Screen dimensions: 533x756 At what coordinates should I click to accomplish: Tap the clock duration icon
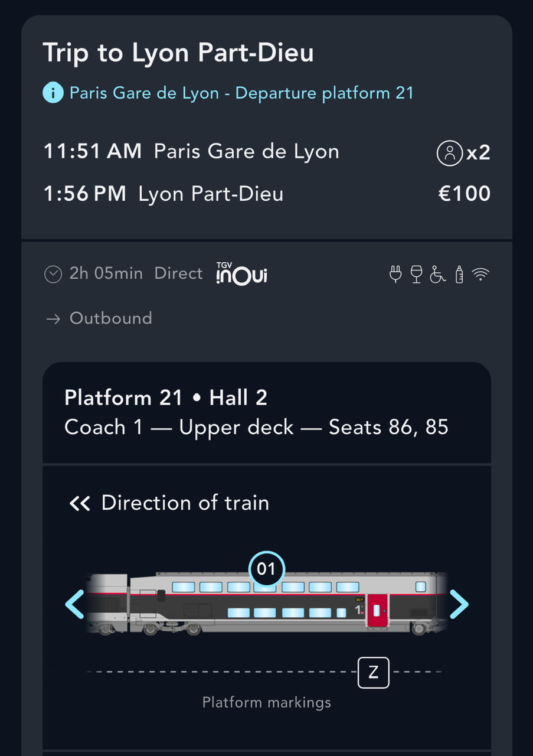[x=53, y=274]
